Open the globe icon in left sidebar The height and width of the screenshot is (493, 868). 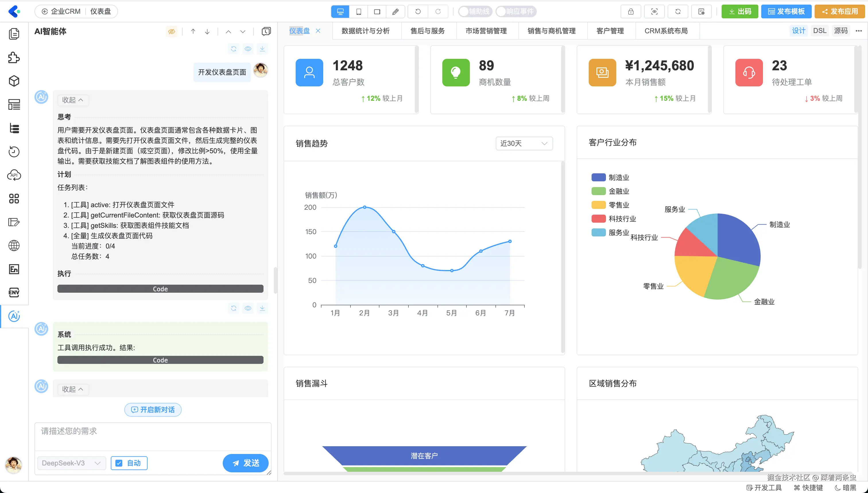click(x=14, y=245)
